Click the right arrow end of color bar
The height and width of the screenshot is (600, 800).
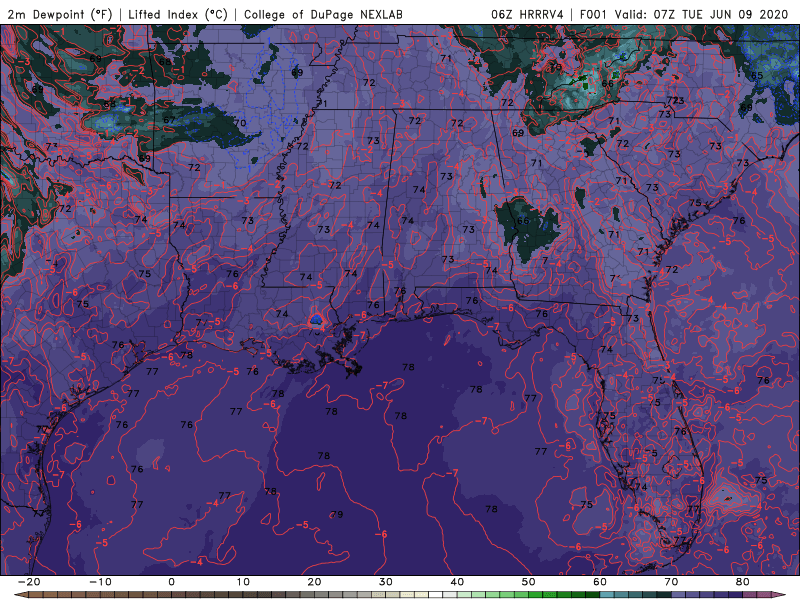tap(780, 595)
